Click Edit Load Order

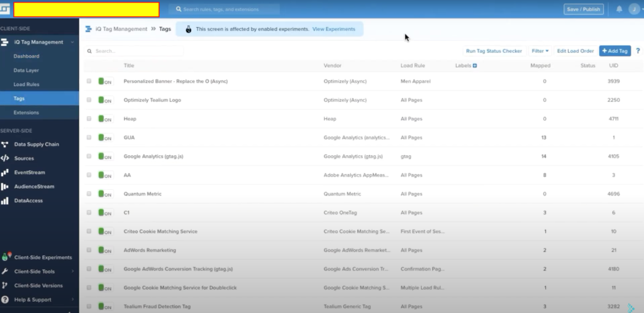tap(575, 51)
